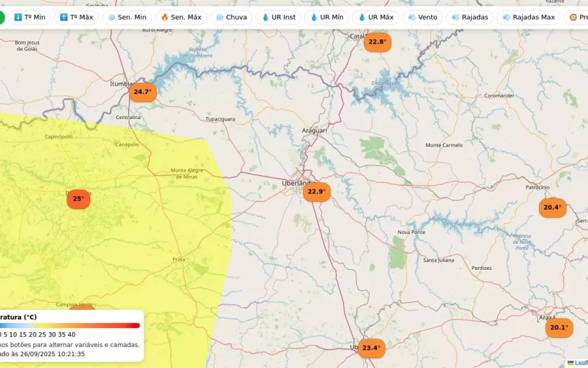Viewport: 588px width, 368px height.
Task: Switch to the UR Mín humidity layer
Action: [x=326, y=17]
